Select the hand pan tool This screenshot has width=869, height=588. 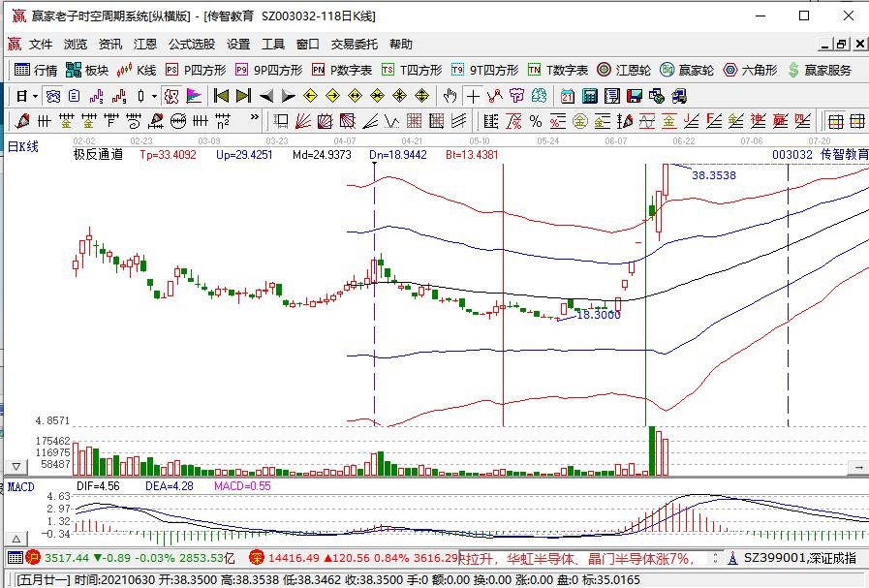click(450, 97)
